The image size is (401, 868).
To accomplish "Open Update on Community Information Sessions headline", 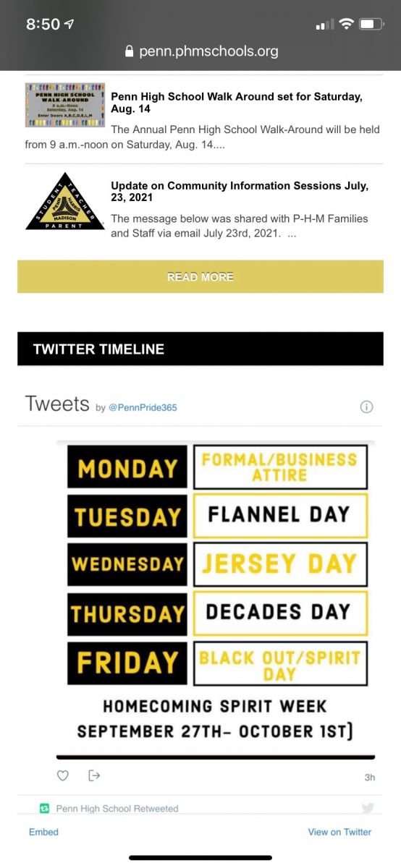I will [x=240, y=192].
